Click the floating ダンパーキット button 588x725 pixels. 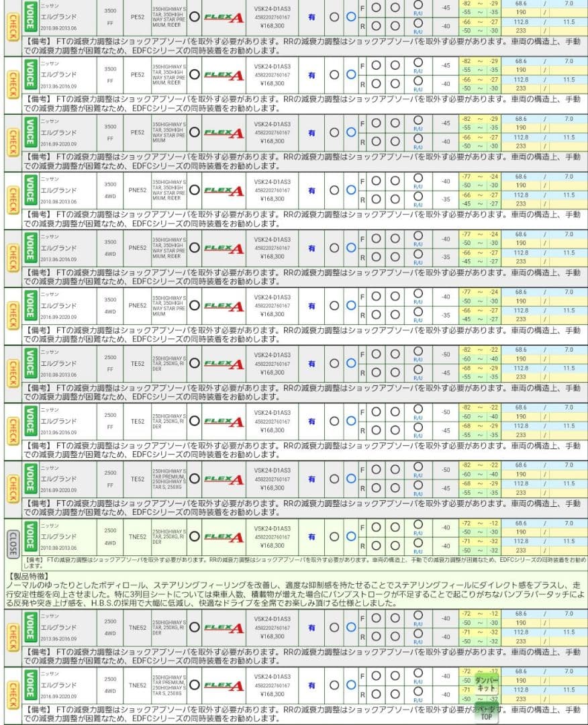(x=487, y=683)
